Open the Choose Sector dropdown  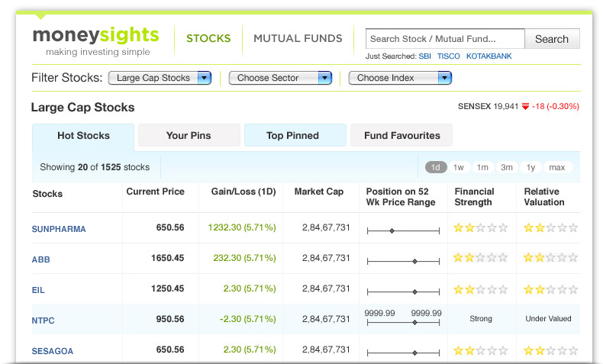tap(280, 78)
